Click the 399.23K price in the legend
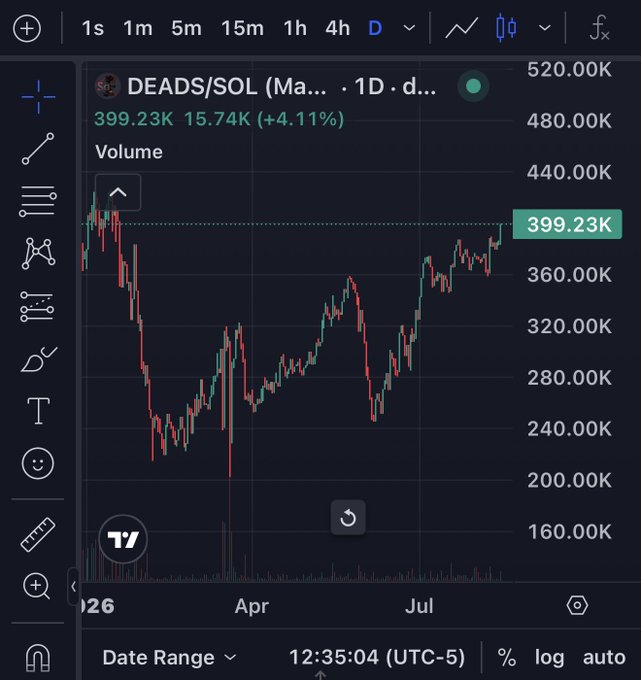The image size is (641, 680). (x=134, y=119)
